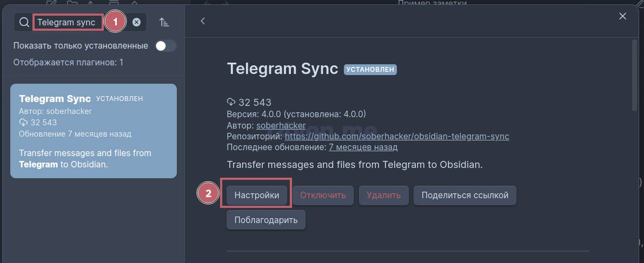The width and height of the screenshot is (644, 263).
Task: Click the download count icon in plugin details
Action: (x=231, y=102)
